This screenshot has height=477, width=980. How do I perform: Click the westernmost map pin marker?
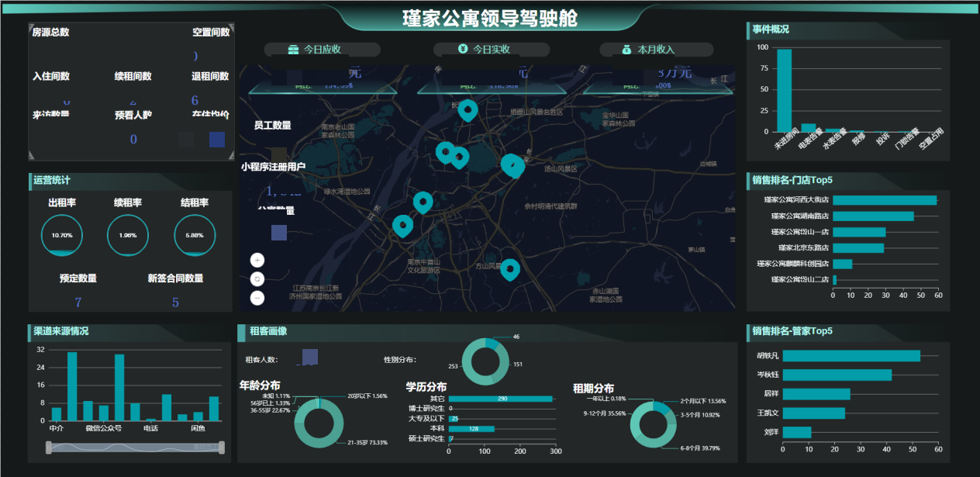(x=402, y=225)
